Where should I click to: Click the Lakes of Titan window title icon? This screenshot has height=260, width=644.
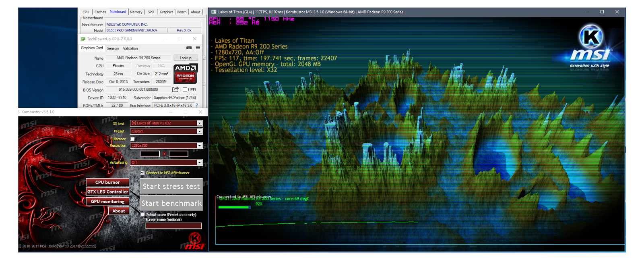point(214,12)
